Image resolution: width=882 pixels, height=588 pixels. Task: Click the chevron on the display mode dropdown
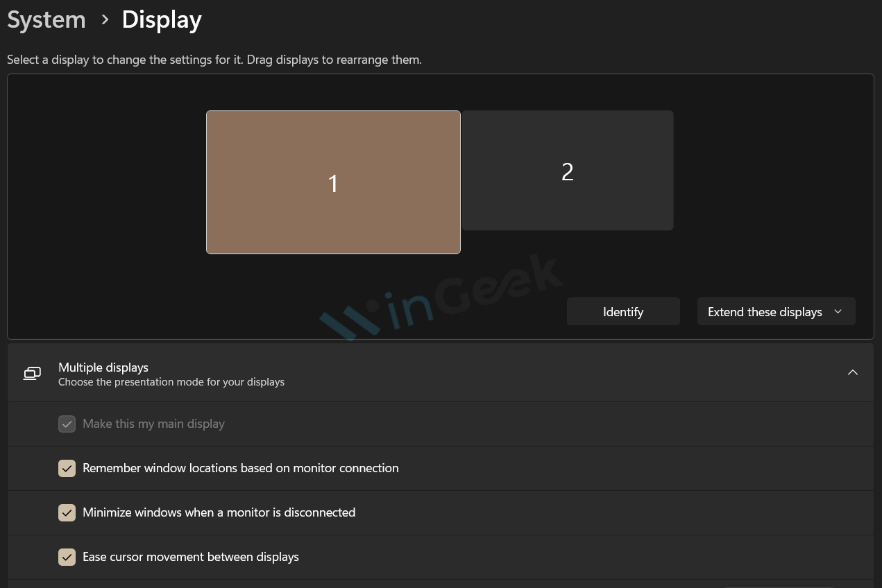tap(838, 311)
